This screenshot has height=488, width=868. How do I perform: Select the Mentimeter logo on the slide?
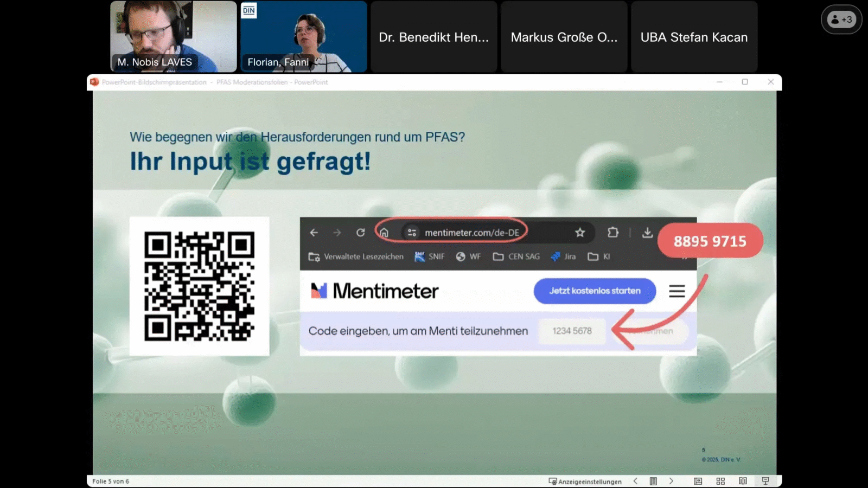pos(375,291)
